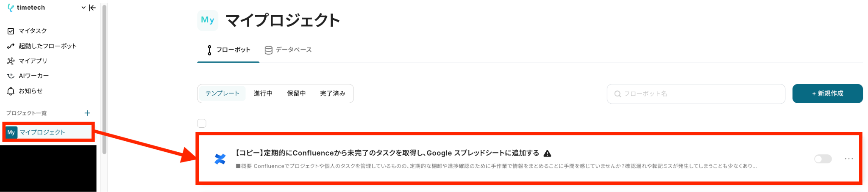Select the フローボット tab
The image size is (868, 192).
pos(228,50)
